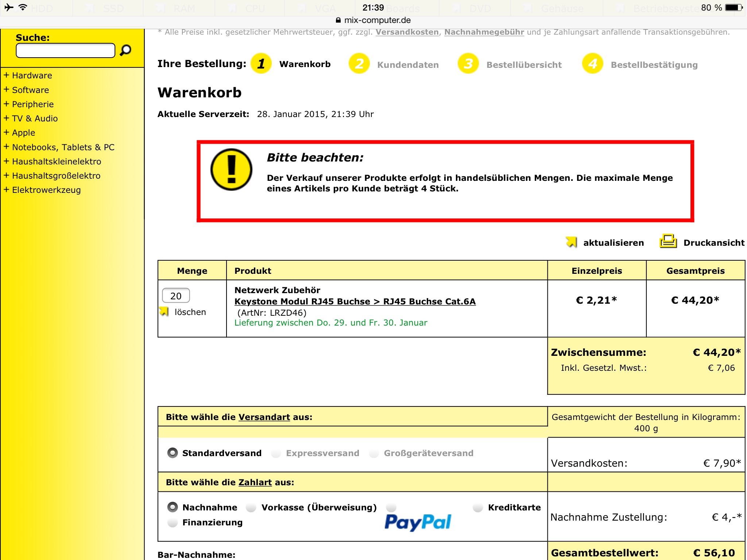Viewport: 747px width, 560px height.
Task: Choose Vorkasse (Überweisung) payment option
Action: (251, 507)
